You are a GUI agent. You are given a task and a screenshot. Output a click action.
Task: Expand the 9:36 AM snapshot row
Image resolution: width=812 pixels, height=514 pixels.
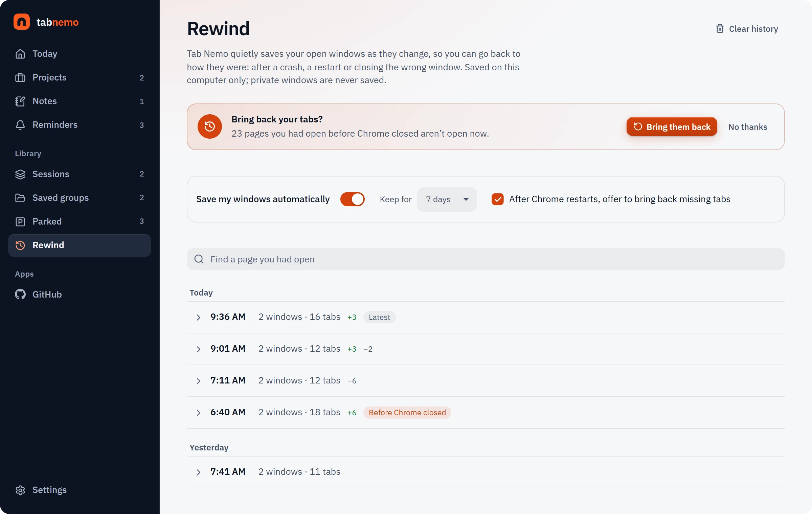click(486, 317)
